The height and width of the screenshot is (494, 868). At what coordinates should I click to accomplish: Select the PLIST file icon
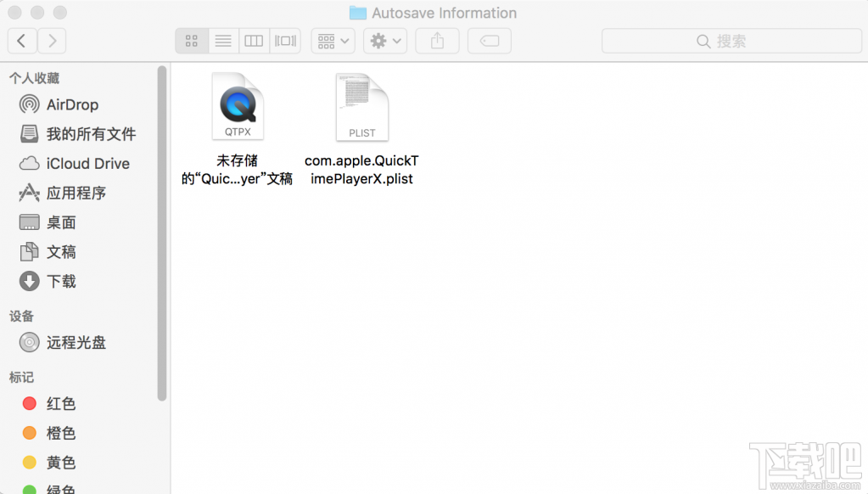pos(362,107)
